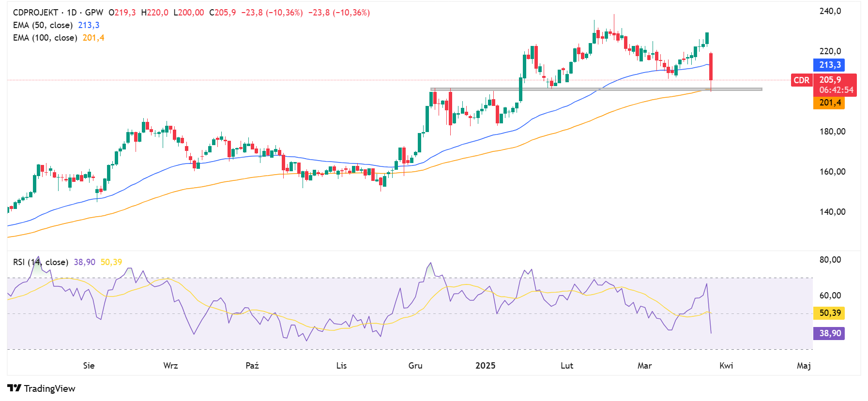
Task: Click the 80,00 RSI axis label
Action: click(830, 260)
